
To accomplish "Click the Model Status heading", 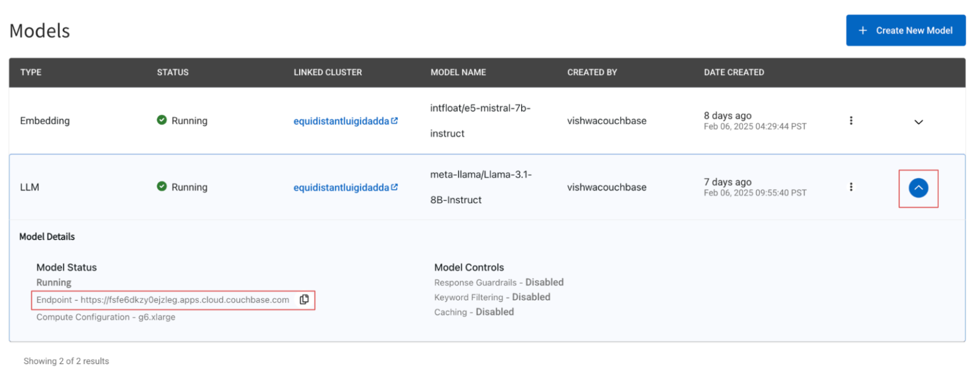I will click(67, 267).
